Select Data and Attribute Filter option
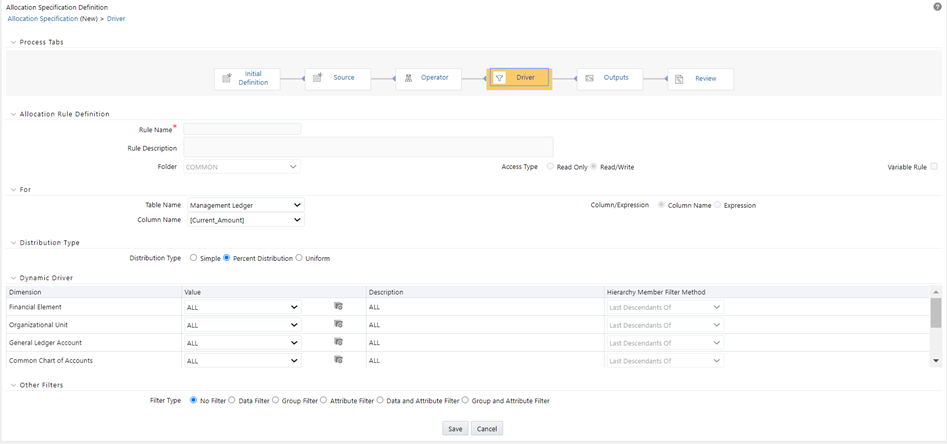 point(380,400)
